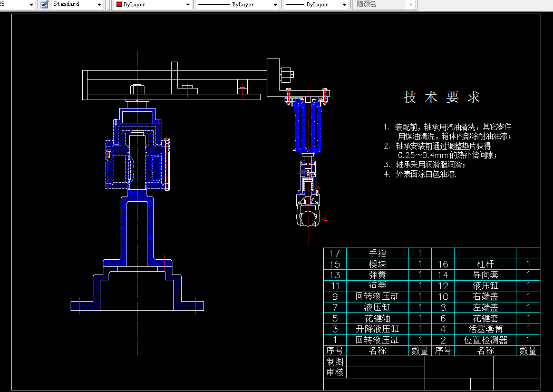Screen dimensions: 553x392
Task: Click part number 16 in the table
Action: 443,264
